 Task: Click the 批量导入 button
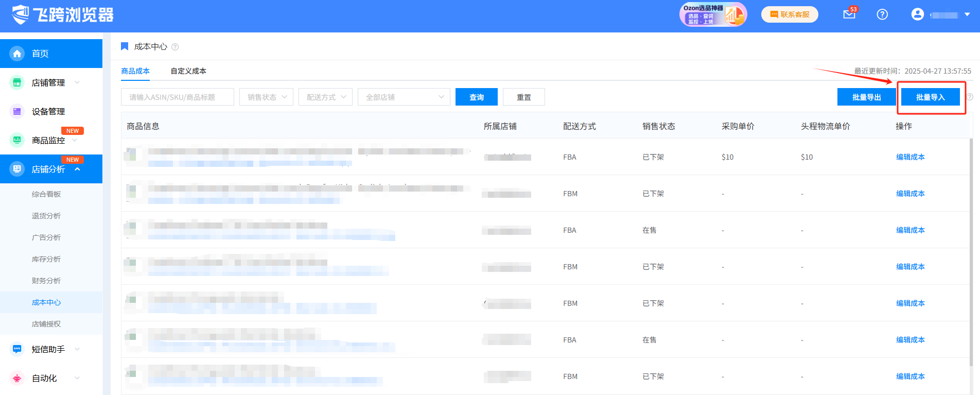click(930, 97)
